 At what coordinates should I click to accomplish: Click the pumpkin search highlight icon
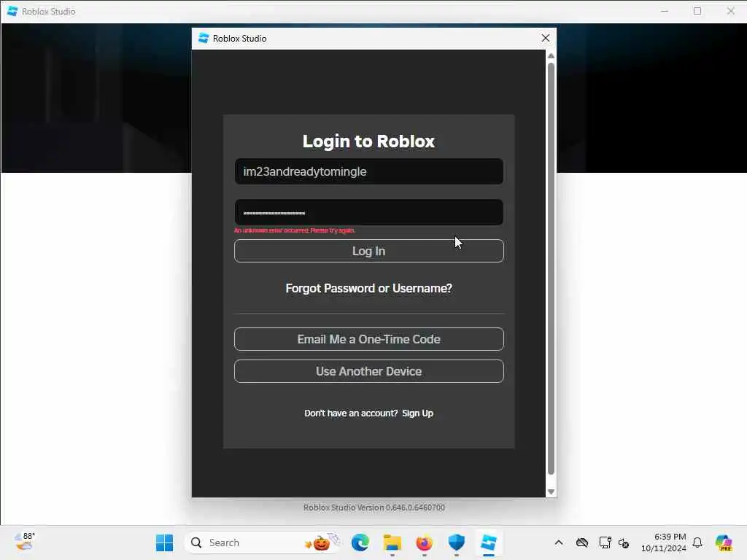coord(320,542)
